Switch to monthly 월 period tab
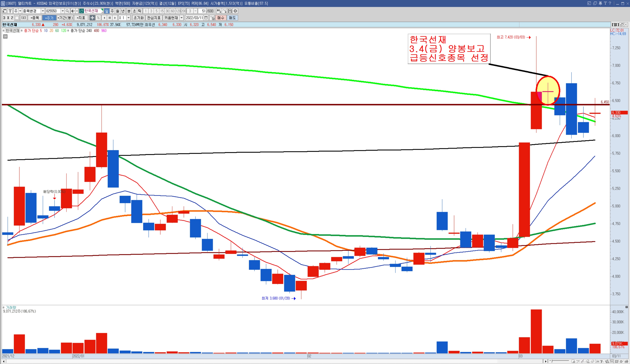 tap(118, 11)
